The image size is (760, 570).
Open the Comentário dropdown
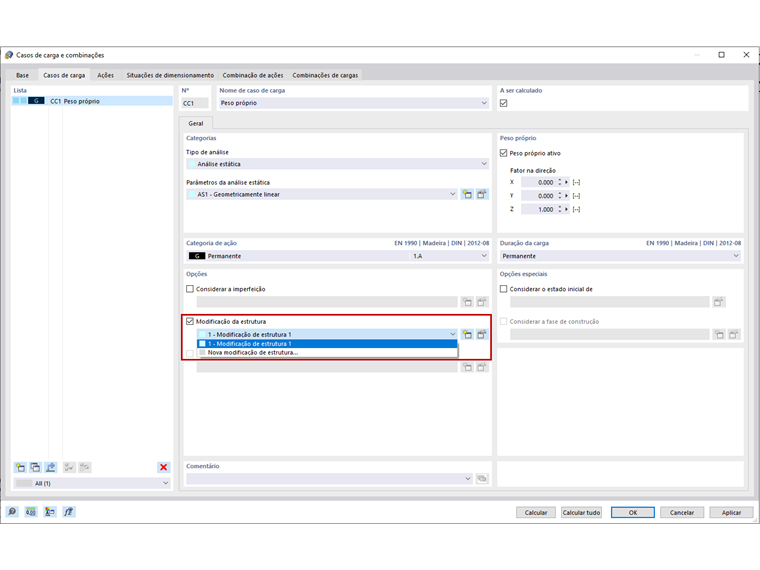(x=468, y=478)
